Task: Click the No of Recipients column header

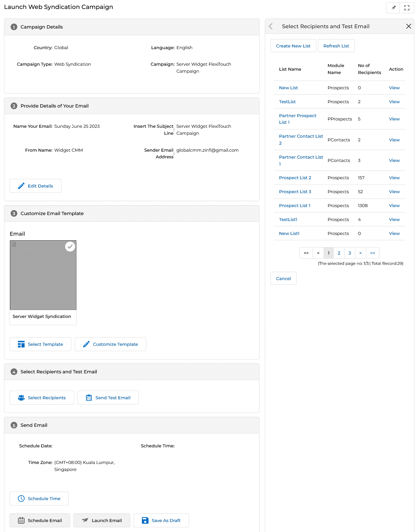Action: (369, 69)
